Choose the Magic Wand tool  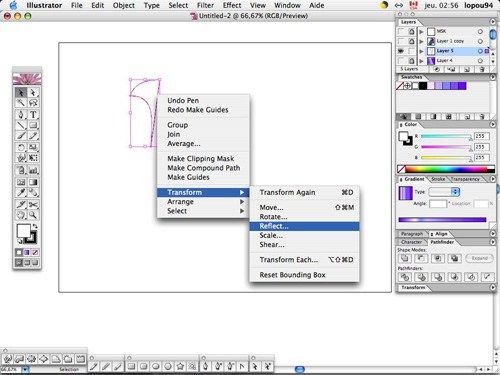coord(21,103)
